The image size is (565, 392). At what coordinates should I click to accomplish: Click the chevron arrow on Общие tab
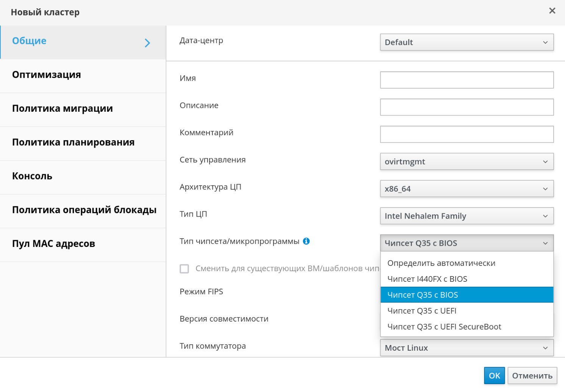(147, 43)
